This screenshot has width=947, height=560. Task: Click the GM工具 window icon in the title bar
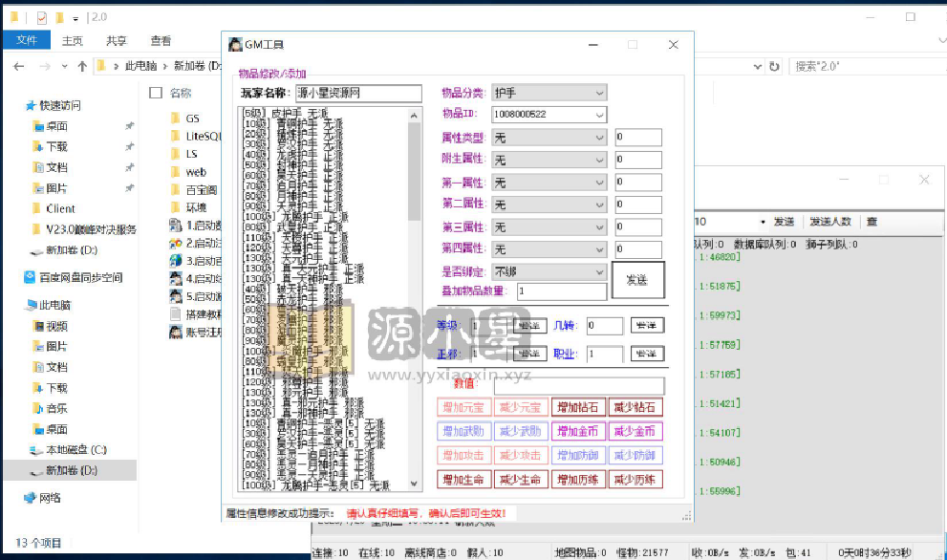click(x=234, y=44)
